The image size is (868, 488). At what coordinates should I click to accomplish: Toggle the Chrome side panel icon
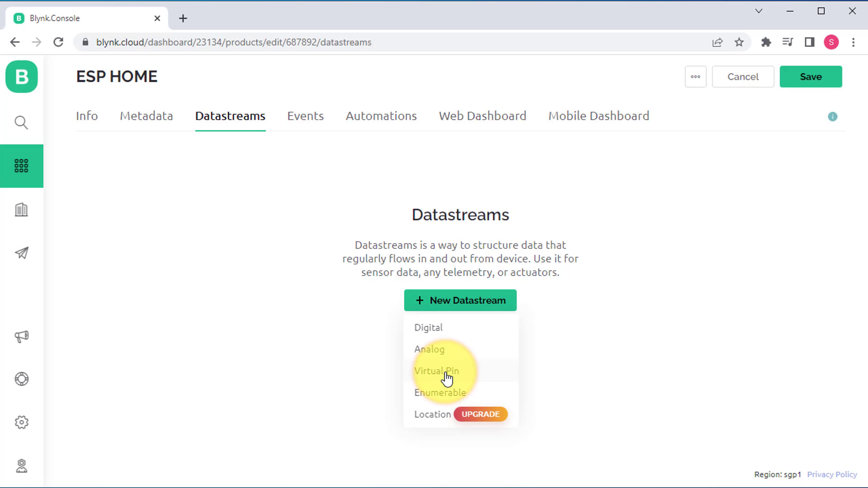click(x=809, y=42)
